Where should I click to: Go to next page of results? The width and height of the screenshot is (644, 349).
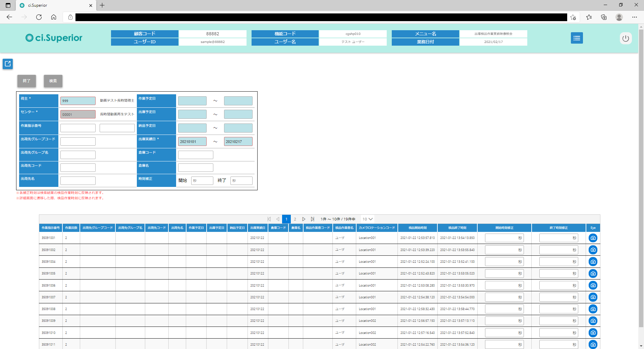pyautogui.click(x=304, y=219)
